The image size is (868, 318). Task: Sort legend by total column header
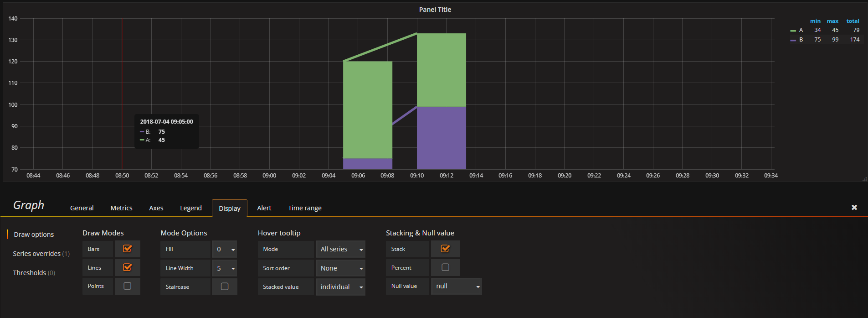[853, 21]
